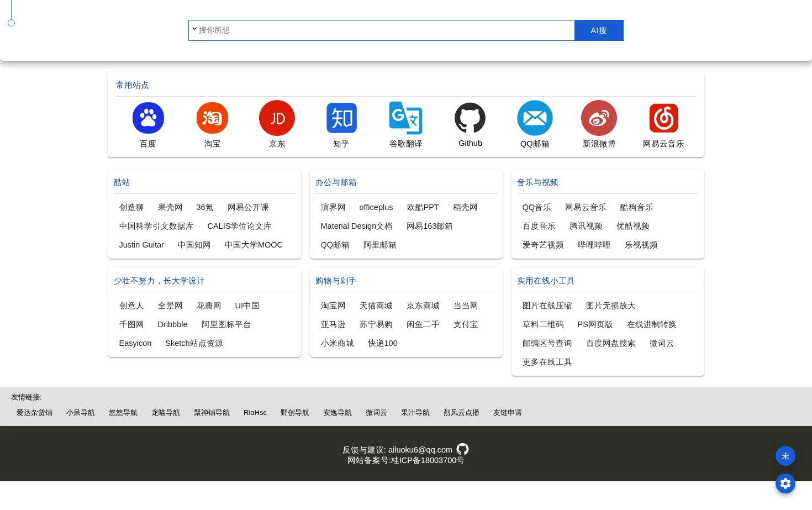Open the 天猫商城 link
The image size is (812, 510).
pos(376,306)
